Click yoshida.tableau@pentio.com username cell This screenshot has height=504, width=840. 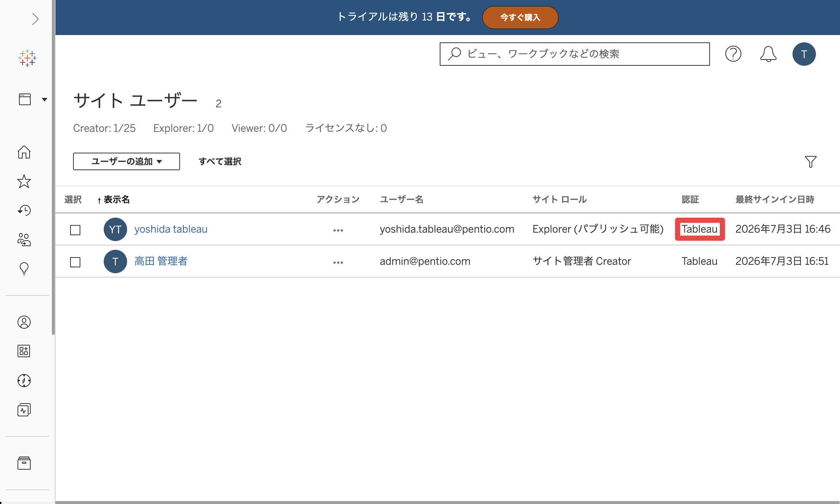447,229
